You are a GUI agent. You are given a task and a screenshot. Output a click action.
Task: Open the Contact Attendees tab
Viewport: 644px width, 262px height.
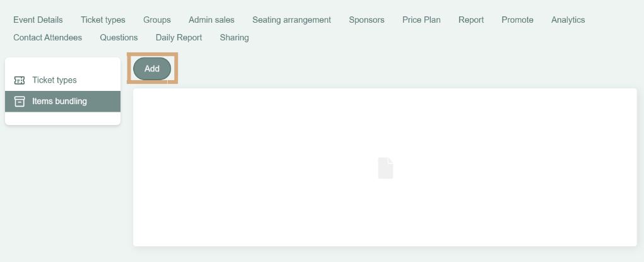coord(48,37)
